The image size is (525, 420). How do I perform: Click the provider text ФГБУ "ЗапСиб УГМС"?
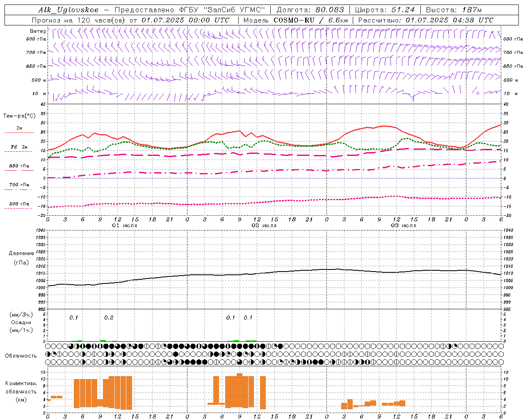223,10
